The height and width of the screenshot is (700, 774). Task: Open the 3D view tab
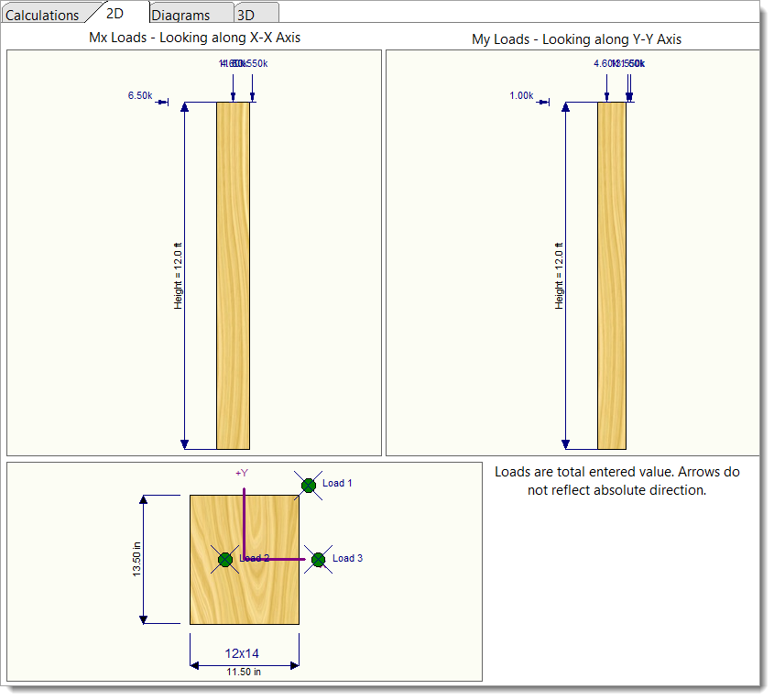click(245, 15)
